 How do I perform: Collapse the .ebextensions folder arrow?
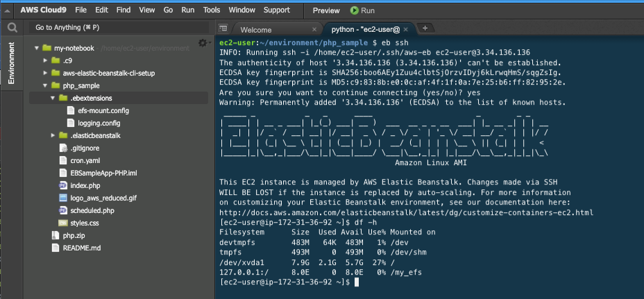pyautogui.click(x=53, y=98)
